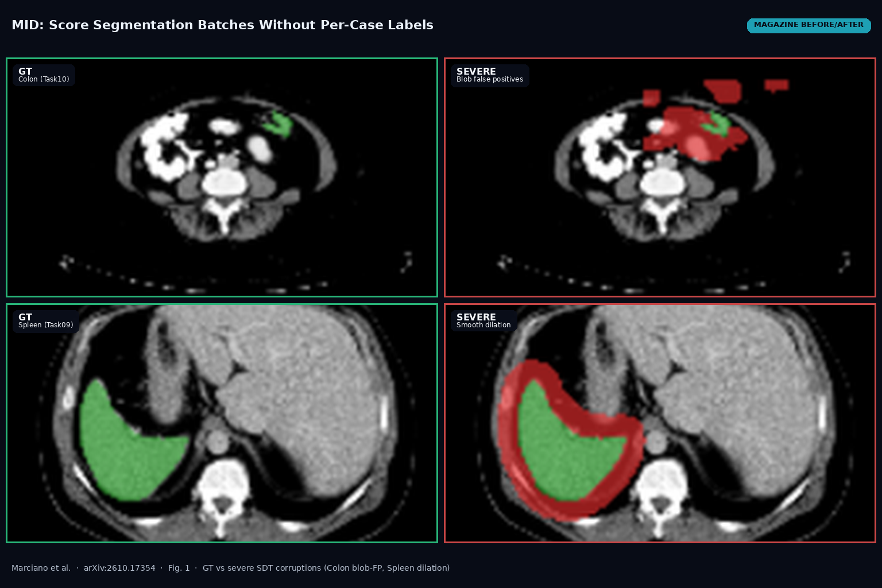
Task: Open the SEVERE Blob false positives panel
Action: 660,177
